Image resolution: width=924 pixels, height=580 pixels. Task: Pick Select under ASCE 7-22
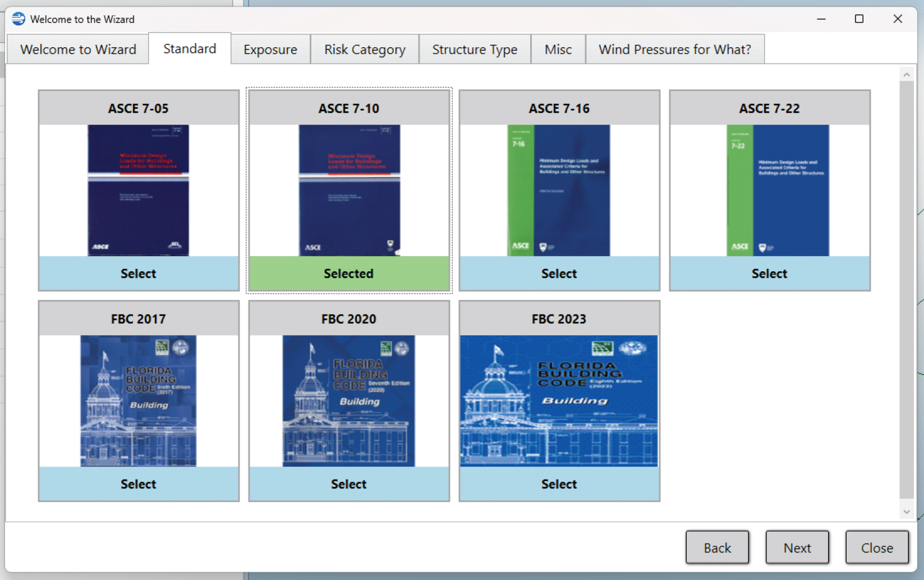coord(769,273)
